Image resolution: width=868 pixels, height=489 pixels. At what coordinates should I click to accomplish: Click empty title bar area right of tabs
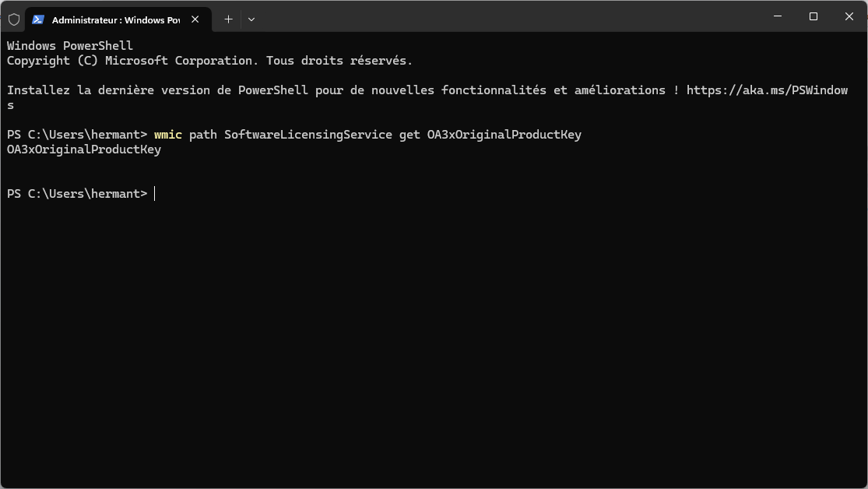(x=506, y=17)
